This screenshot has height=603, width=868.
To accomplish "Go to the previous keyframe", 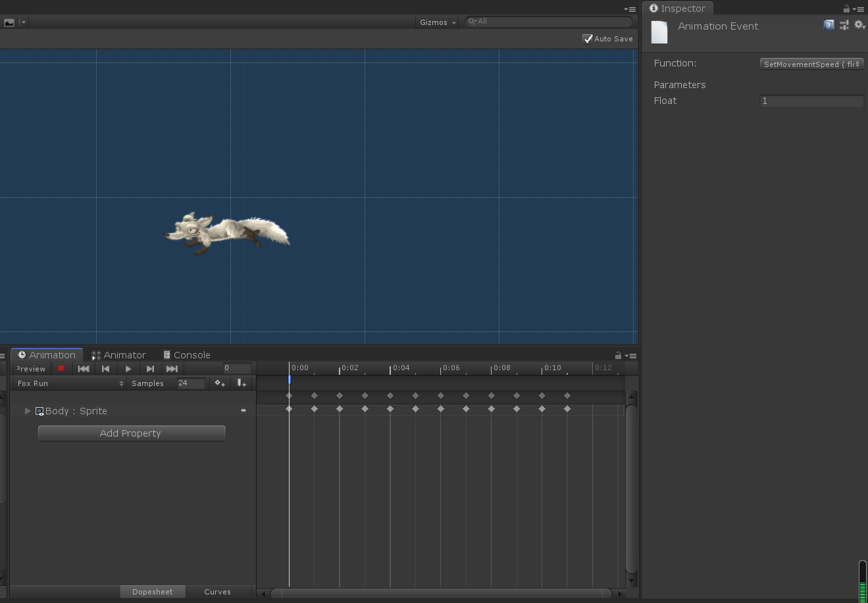I will click(x=105, y=369).
